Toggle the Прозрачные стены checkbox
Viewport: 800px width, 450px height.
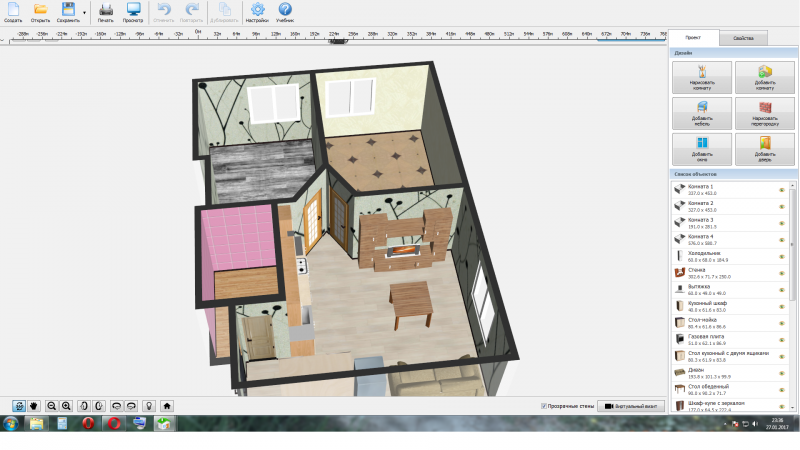[544, 406]
